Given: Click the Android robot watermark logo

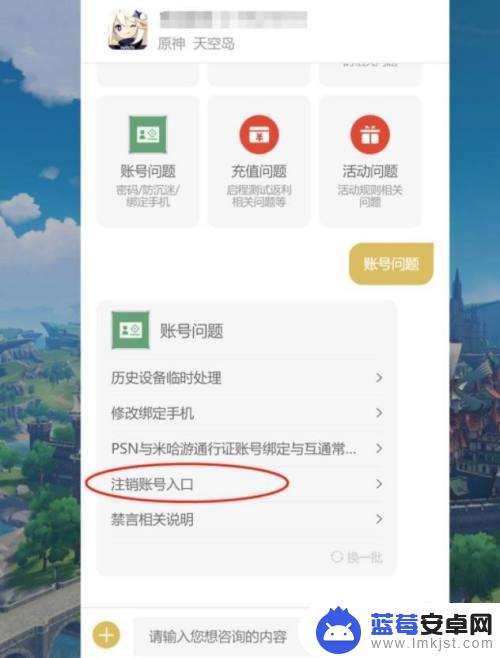Looking at the screenshot, I should coord(338,630).
